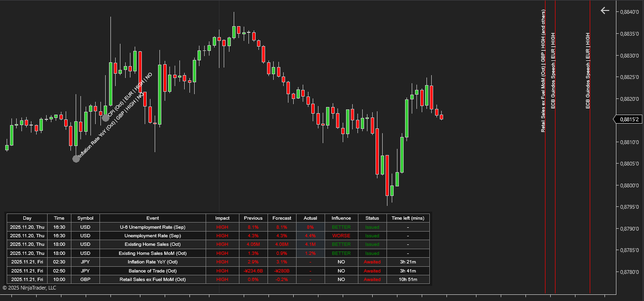Click the 10h 51m time left cell
The width and height of the screenshot is (644, 301).
[407, 280]
